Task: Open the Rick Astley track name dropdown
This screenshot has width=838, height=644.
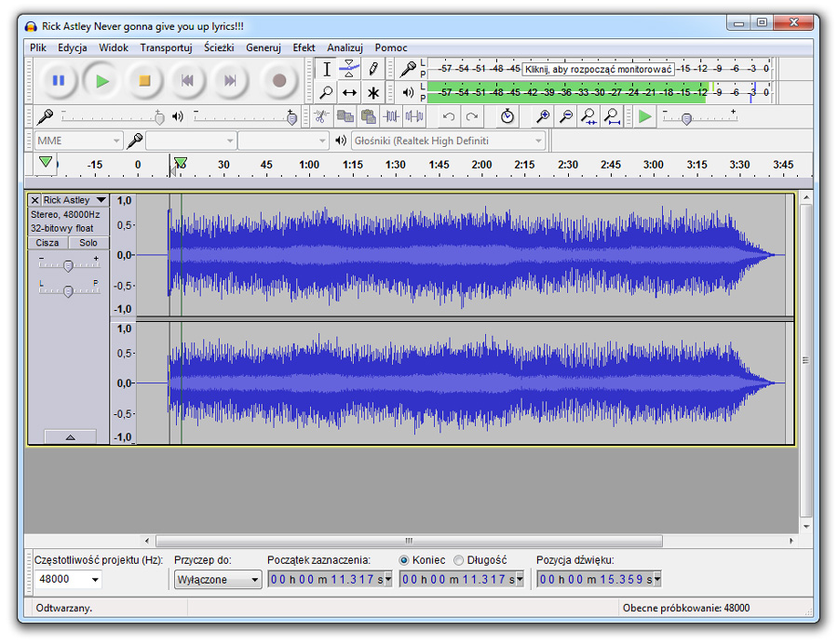Action: pos(74,200)
